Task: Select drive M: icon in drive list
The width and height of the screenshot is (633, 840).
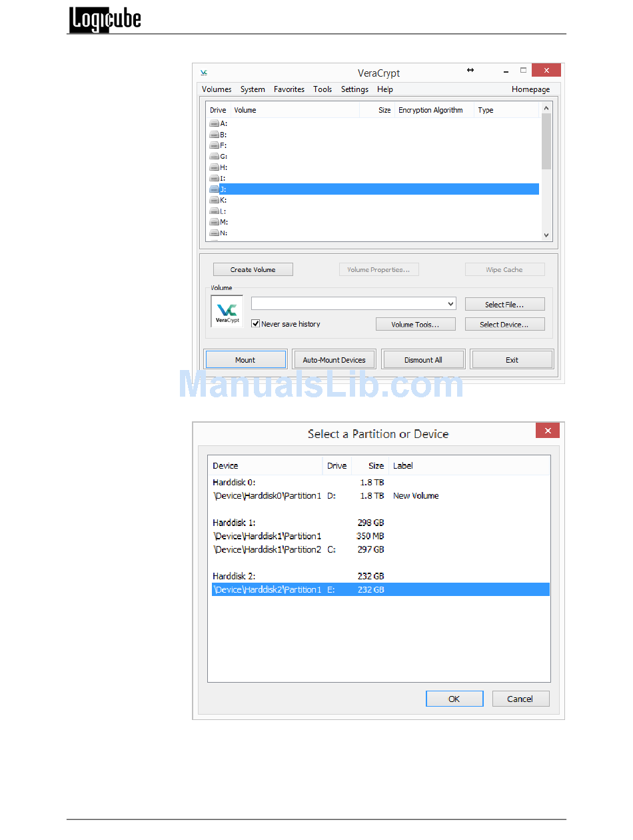Action: pos(215,222)
